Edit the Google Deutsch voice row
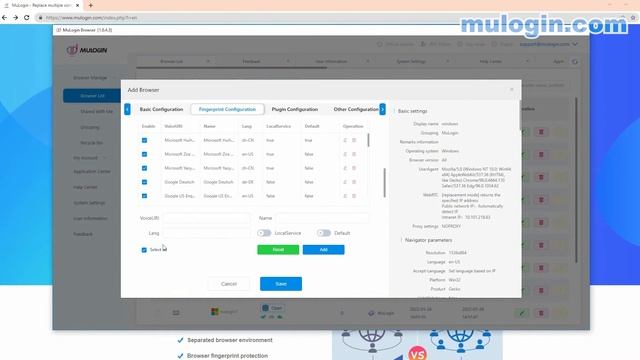 click(x=345, y=182)
